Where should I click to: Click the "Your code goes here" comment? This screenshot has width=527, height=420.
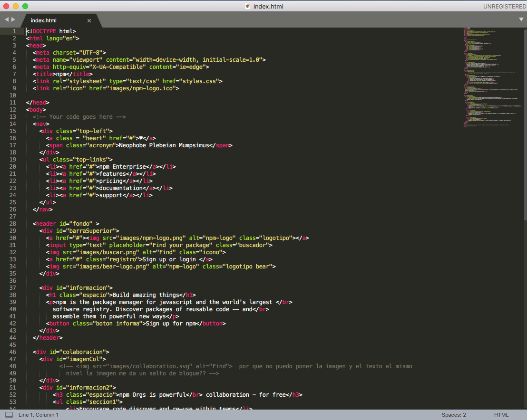point(79,117)
